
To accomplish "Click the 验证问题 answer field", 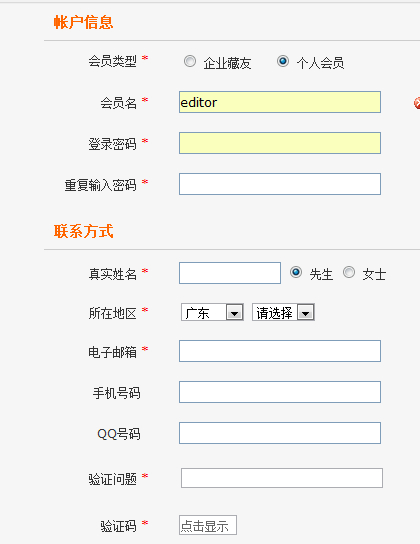I will point(282,478).
